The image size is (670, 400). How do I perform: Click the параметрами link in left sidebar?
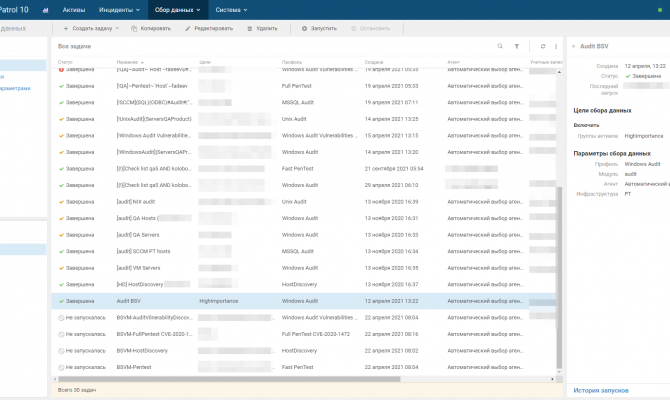tap(15, 88)
